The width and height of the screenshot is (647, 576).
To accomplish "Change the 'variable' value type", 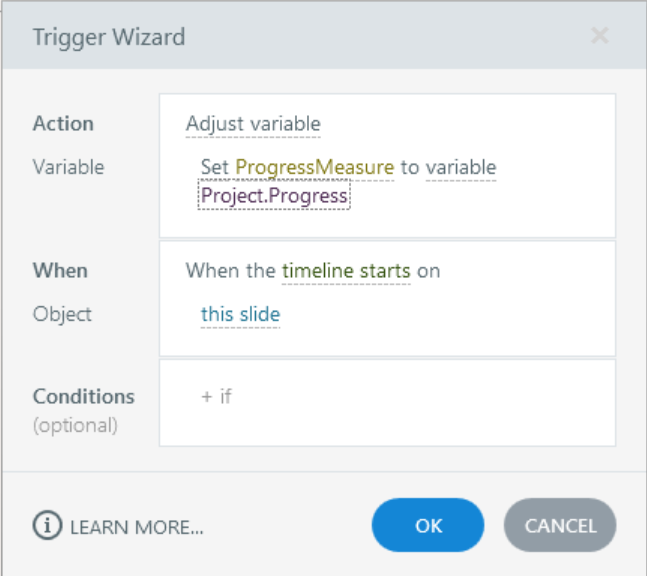I will [461, 167].
